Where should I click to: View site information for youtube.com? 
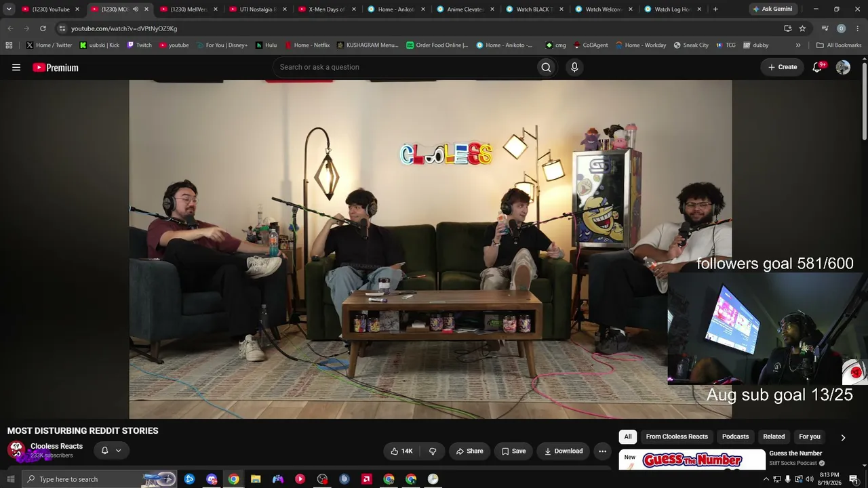click(62, 28)
